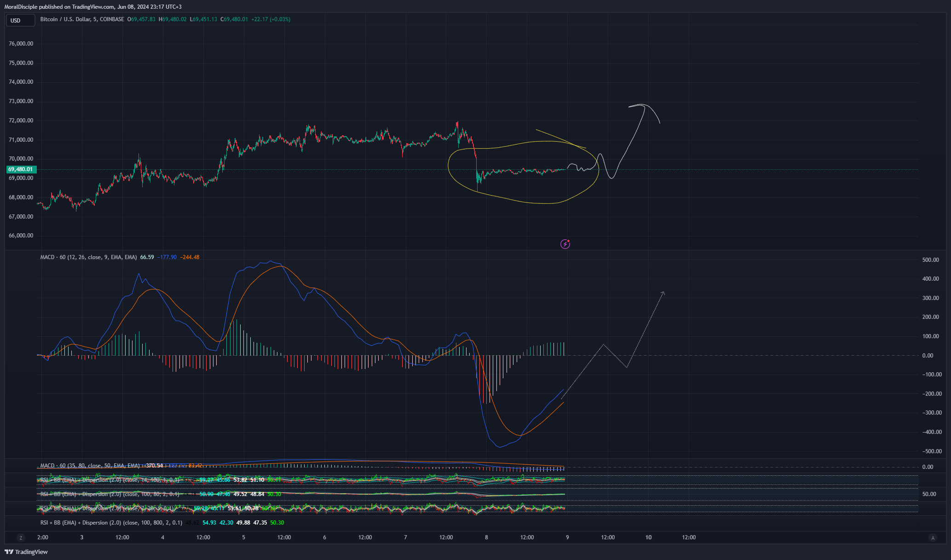
Task: Click the current price label 69,480.01
Action: pyautogui.click(x=21, y=169)
